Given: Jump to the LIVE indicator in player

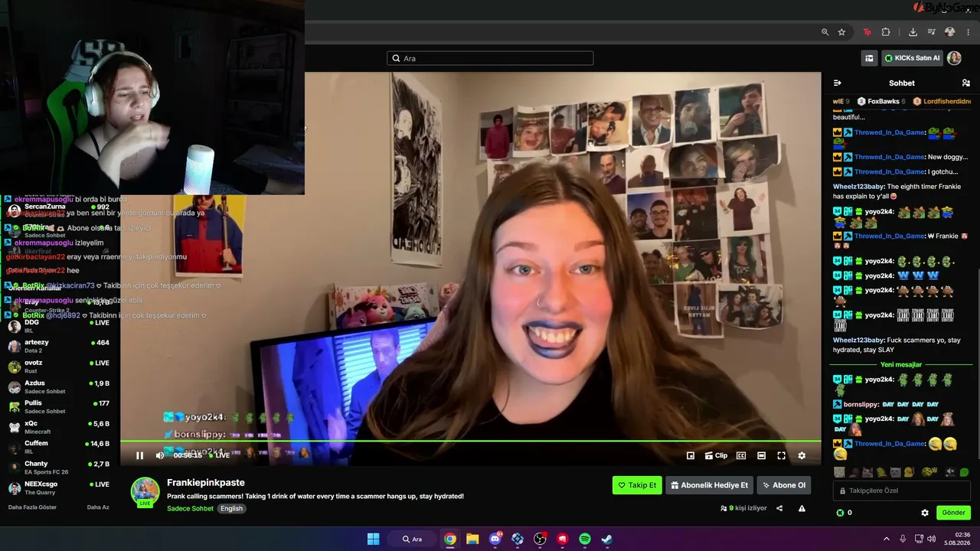Looking at the screenshot, I should [220, 455].
